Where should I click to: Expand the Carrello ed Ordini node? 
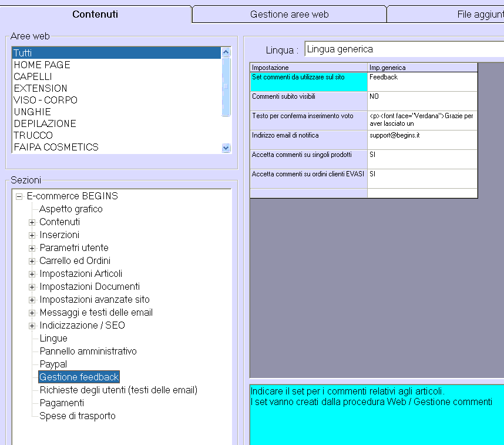(32, 261)
